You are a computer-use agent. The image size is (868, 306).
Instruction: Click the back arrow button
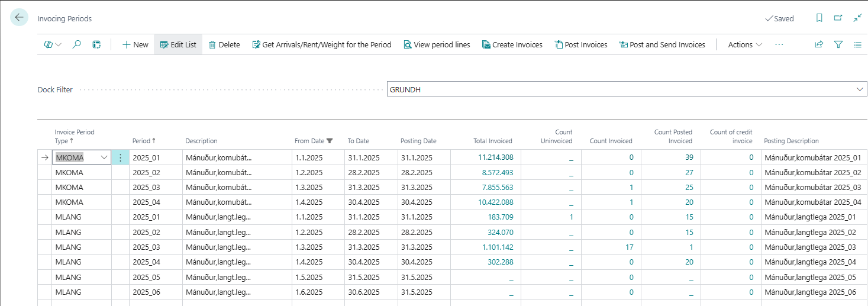pyautogui.click(x=19, y=18)
